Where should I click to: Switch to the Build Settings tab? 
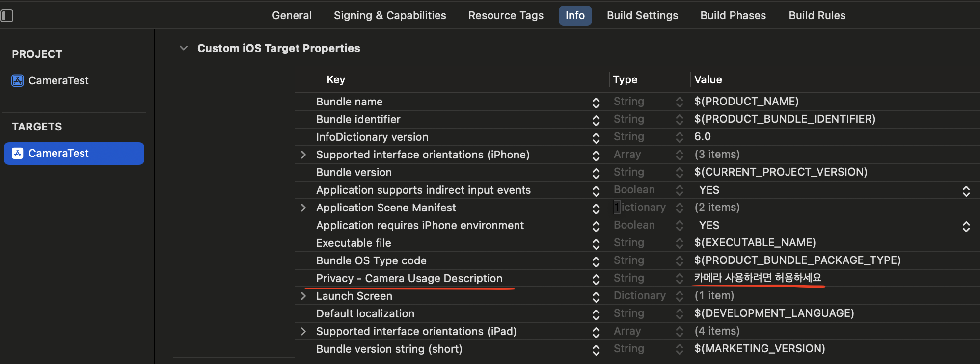(642, 16)
